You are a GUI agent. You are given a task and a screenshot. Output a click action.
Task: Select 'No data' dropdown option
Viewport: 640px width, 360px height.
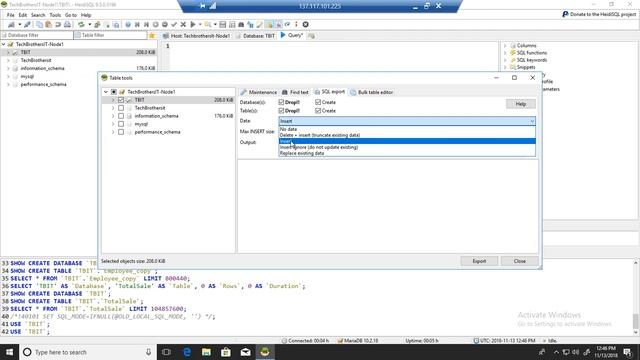[x=407, y=129]
